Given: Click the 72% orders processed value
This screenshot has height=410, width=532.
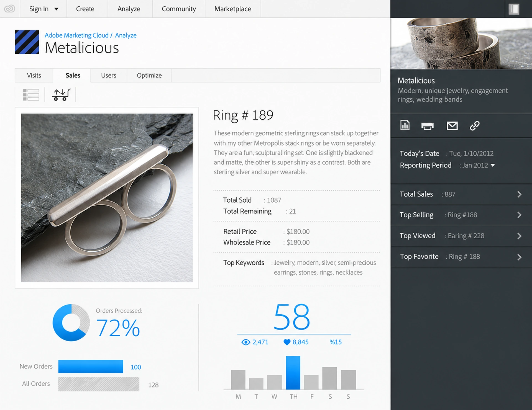Looking at the screenshot, I should 118,328.
